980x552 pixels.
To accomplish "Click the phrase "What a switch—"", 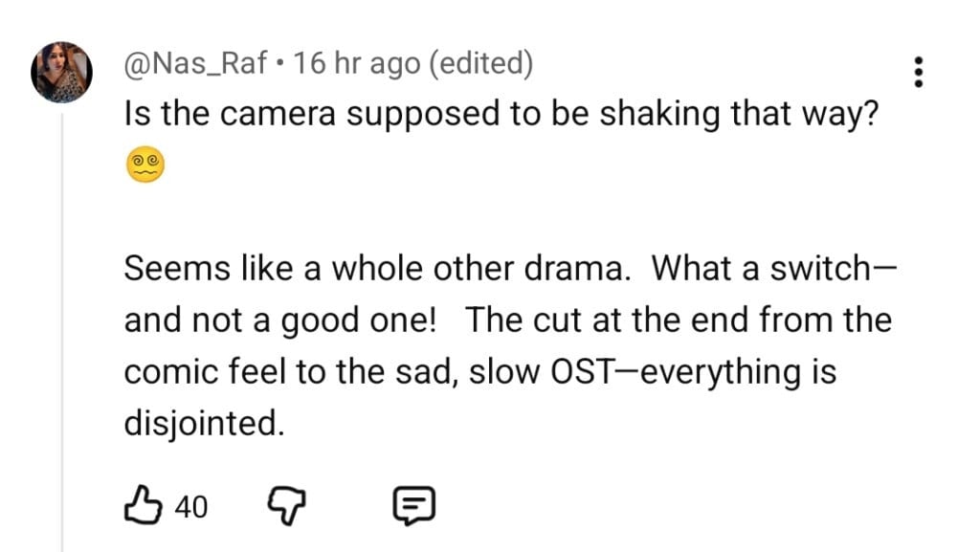I will (772, 268).
